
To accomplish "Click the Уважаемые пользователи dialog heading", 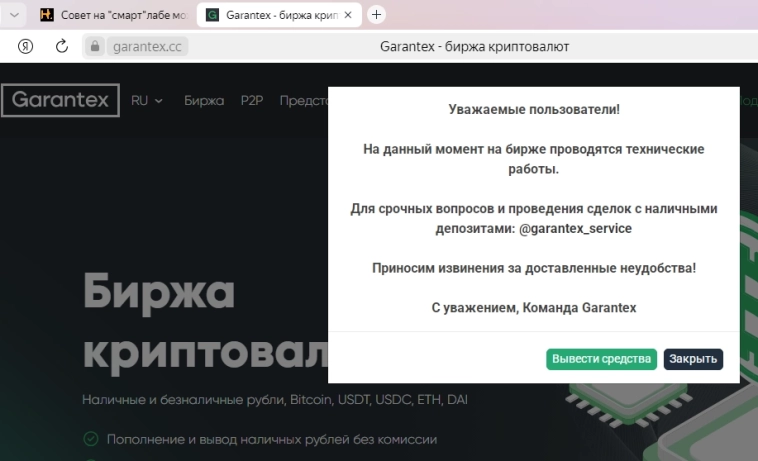I will pos(534,109).
